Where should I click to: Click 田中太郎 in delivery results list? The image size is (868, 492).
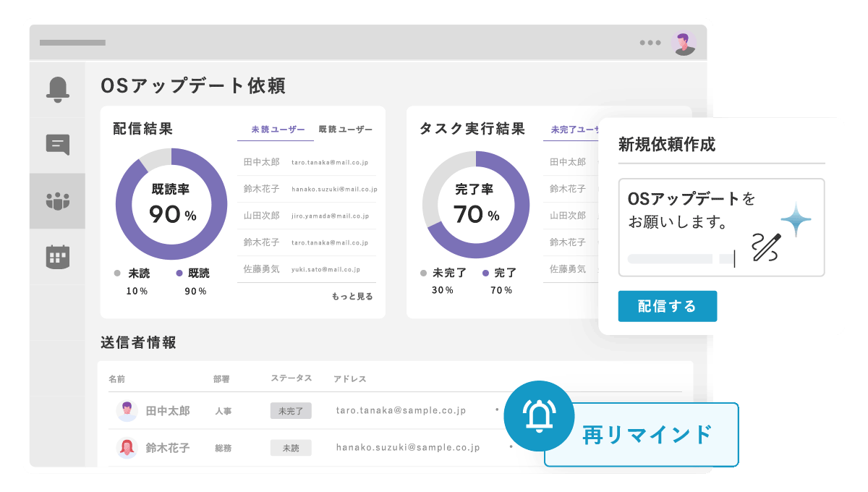pos(261,162)
